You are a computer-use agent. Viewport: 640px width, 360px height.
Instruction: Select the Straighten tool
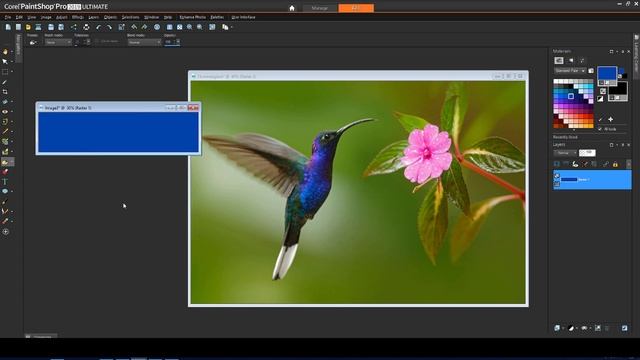coord(5,102)
